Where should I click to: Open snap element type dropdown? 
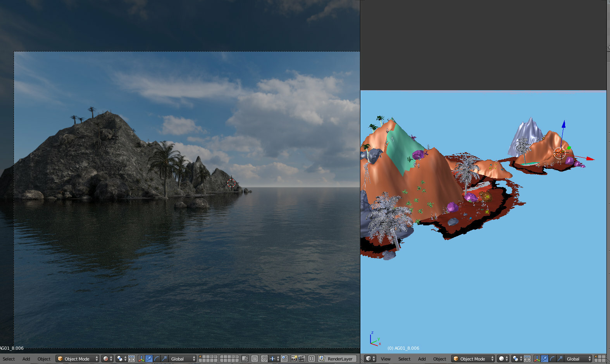274,359
